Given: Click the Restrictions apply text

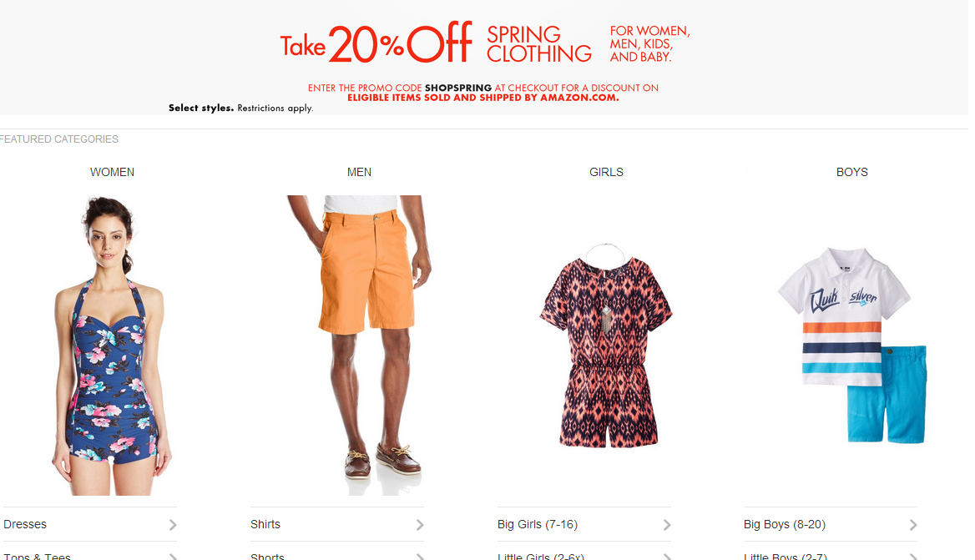Looking at the screenshot, I should coord(275,108).
